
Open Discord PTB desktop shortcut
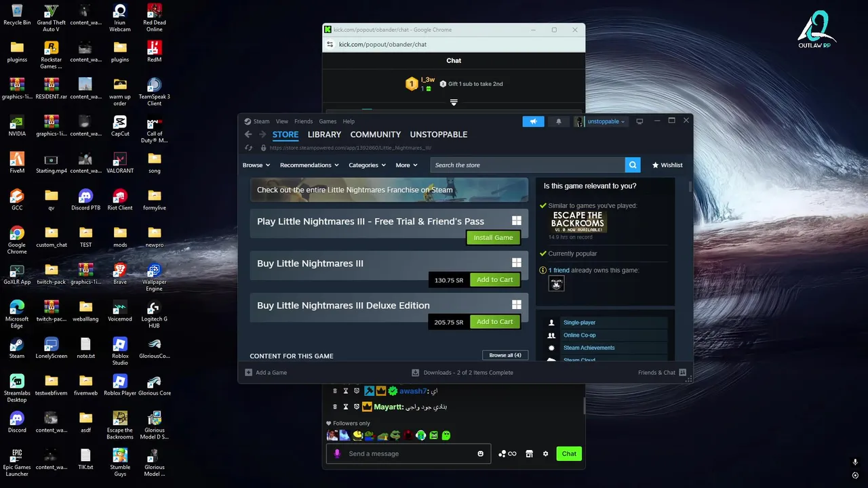pyautogui.click(x=85, y=200)
